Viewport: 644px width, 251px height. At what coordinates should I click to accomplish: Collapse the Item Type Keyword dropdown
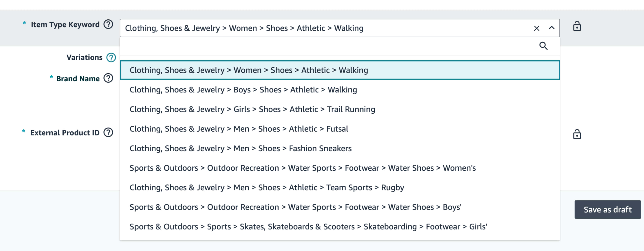click(552, 28)
